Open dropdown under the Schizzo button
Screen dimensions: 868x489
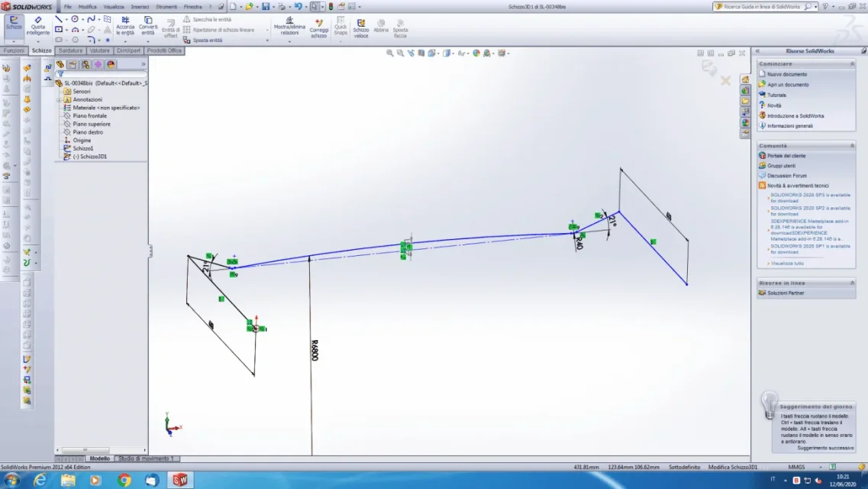click(14, 41)
